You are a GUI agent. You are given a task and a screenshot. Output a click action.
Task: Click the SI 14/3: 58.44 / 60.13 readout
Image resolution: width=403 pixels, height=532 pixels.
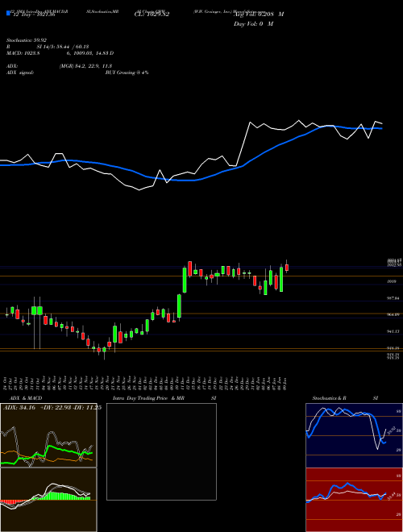pyautogui.click(x=63, y=47)
